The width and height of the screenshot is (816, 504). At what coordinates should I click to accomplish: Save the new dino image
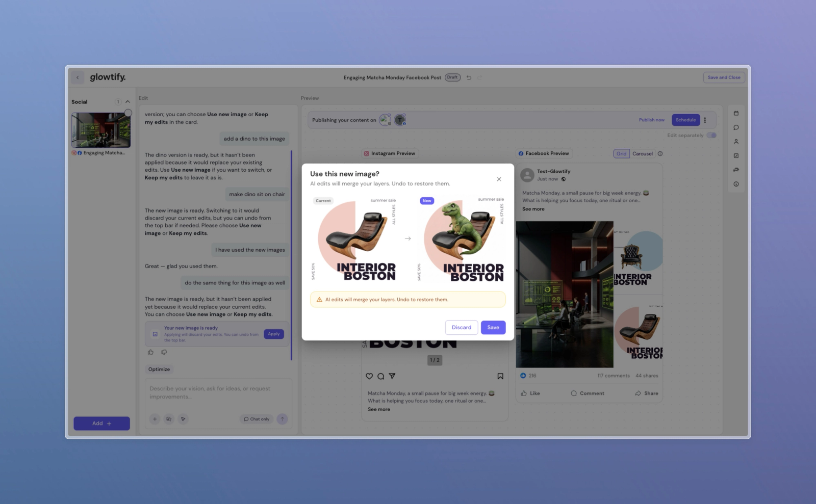coord(493,327)
